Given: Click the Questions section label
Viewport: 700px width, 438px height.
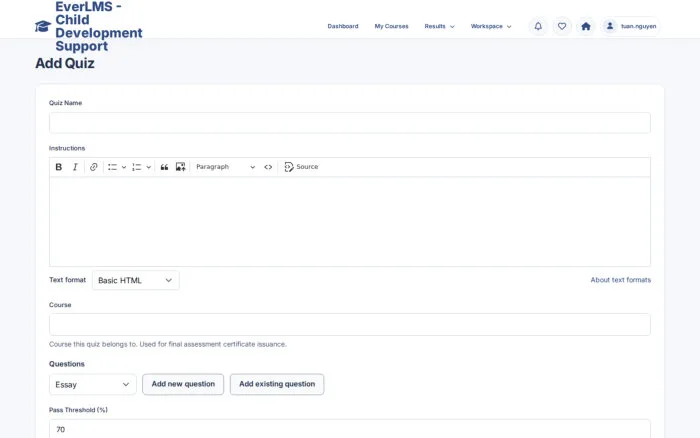Looking at the screenshot, I should pyautogui.click(x=67, y=364).
